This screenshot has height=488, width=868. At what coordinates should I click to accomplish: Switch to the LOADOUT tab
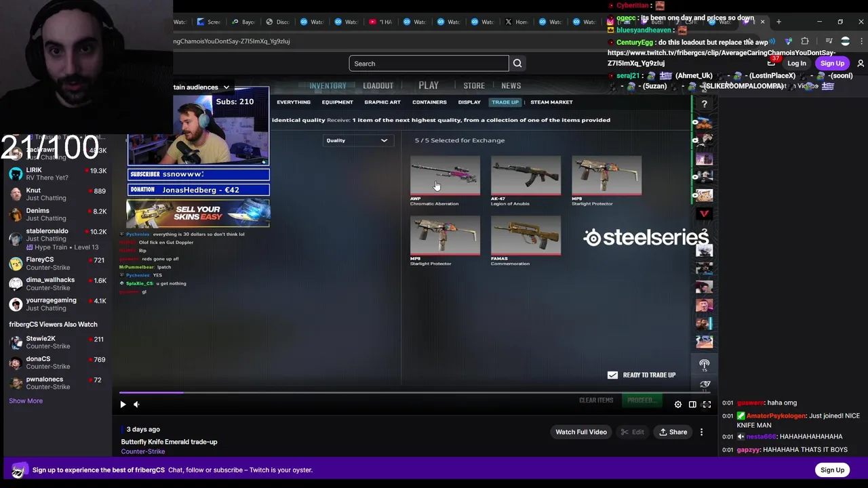click(378, 86)
